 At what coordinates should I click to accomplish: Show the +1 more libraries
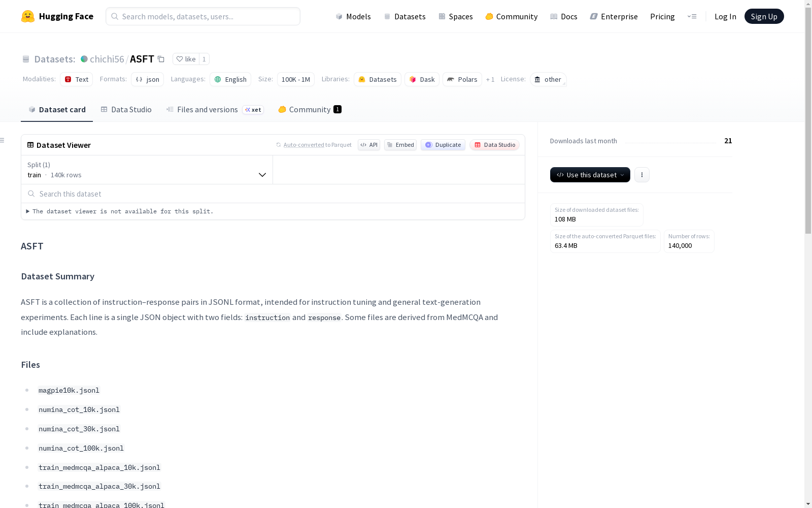pos(490,79)
